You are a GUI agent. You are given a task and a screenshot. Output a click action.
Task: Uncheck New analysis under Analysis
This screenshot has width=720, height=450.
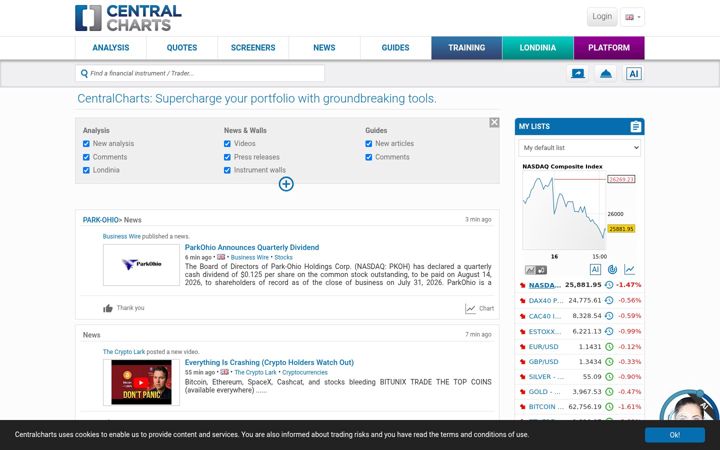[86, 144]
